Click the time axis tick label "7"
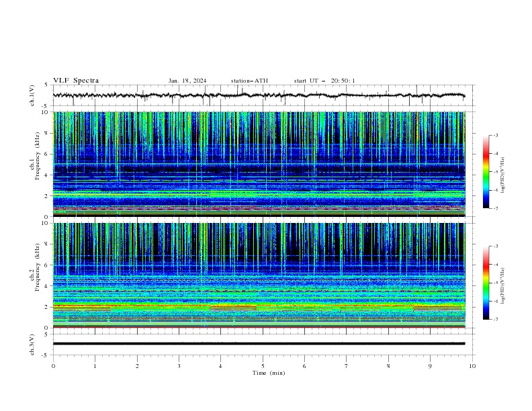The height and width of the screenshot is (411, 532). click(347, 366)
